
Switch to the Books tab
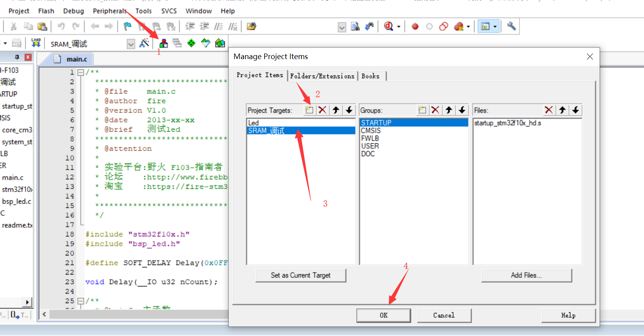371,76
